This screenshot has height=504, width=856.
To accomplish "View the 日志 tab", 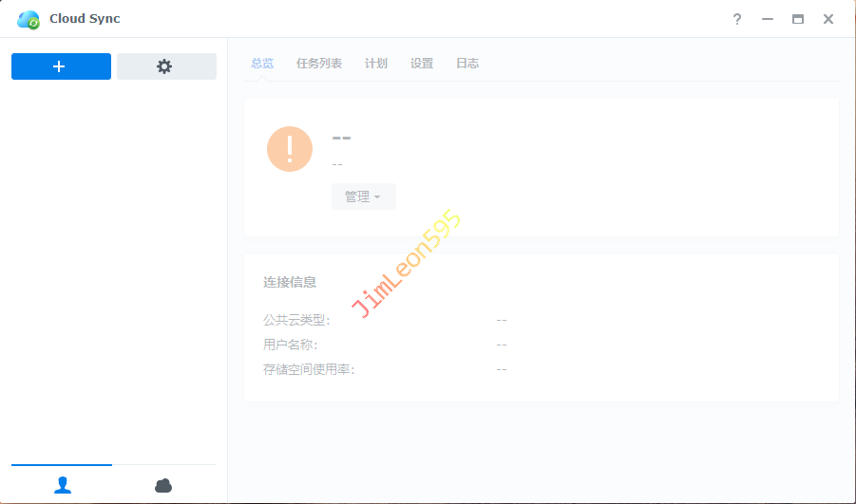I will pos(467,64).
